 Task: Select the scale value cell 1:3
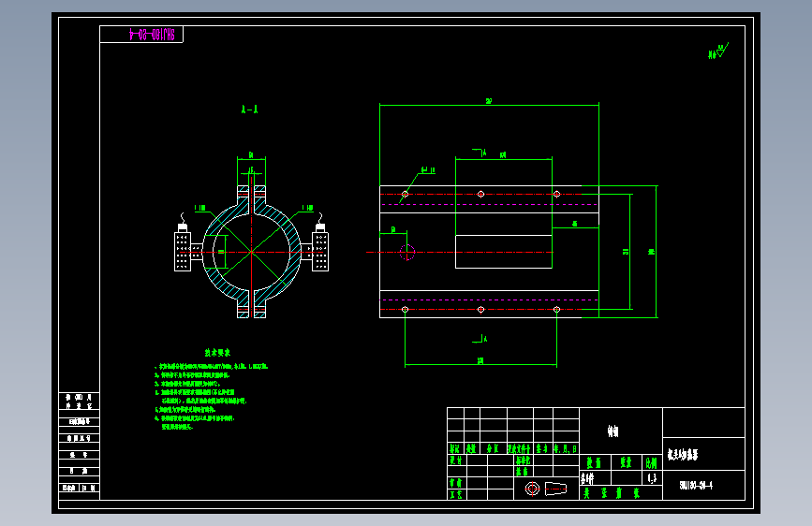pyautogui.click(x=652, y=478)
